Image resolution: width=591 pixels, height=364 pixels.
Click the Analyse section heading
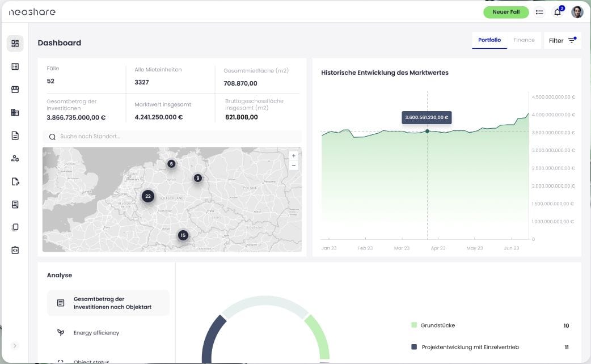pos(60,276)
